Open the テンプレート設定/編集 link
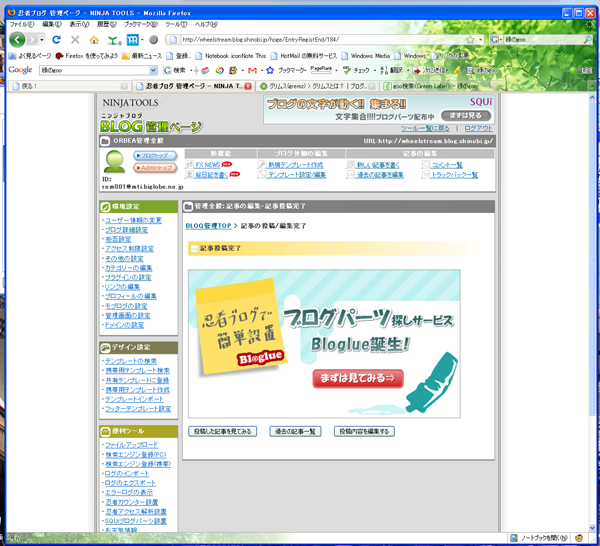600x546 pixels. point(297,175)
